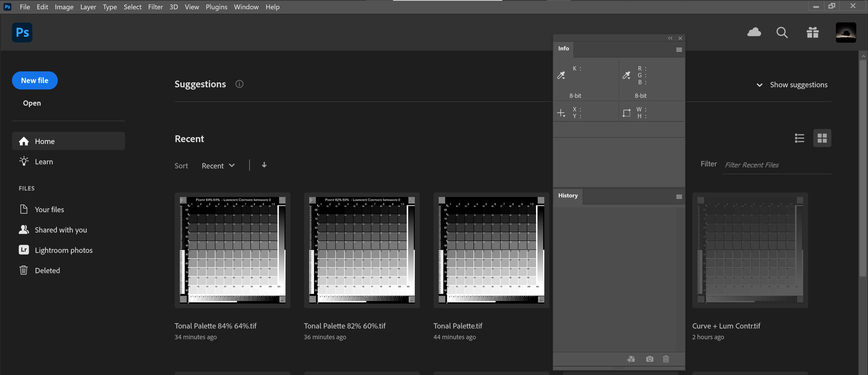Image resolution: width=868 pixels, height=375 pixels.
Task: Expand Show suggestions section
Action: pyautogui.click(x=793, y=85)
